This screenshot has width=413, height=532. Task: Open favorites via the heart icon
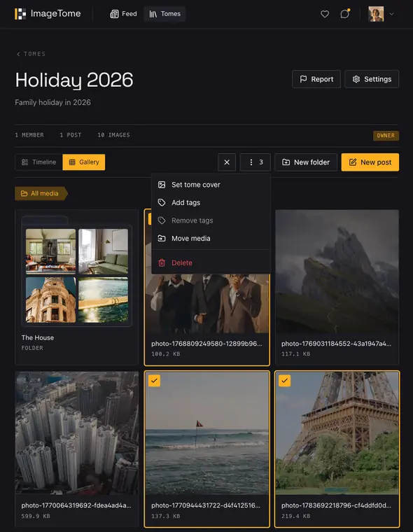pyautogui.click(x=325, y=14)
